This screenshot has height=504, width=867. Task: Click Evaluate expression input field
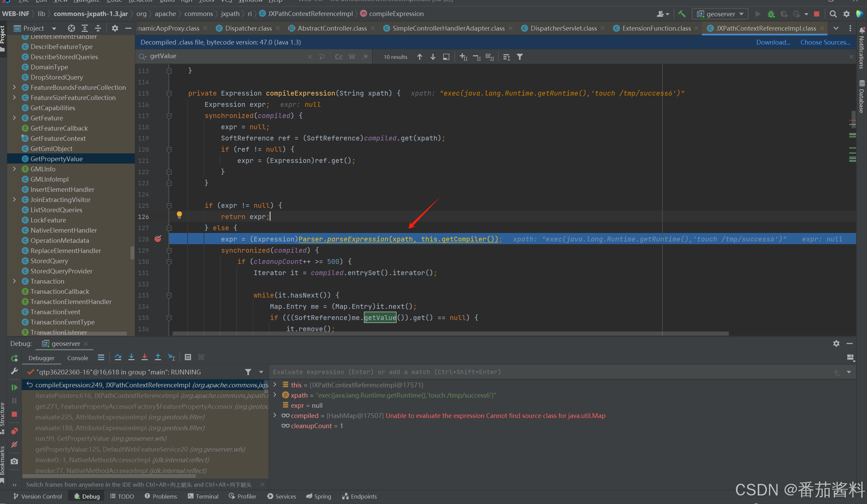pyautogui.click(x=550, y=372)
